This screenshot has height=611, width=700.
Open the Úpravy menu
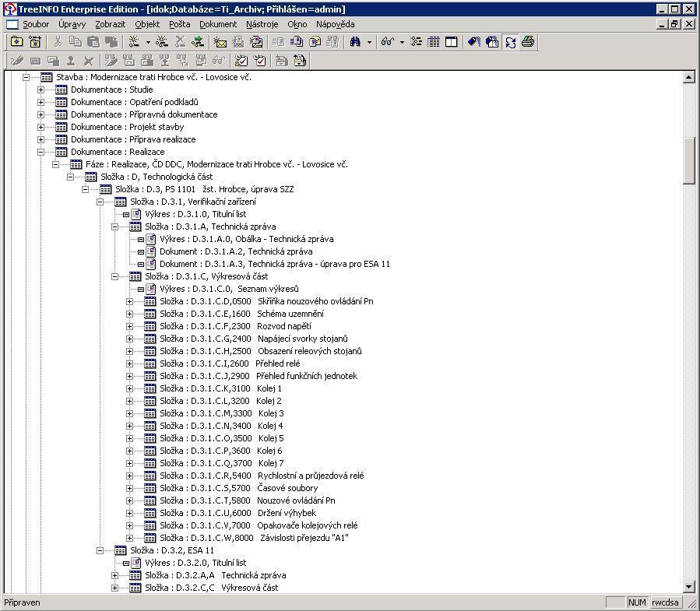point(72,24)
